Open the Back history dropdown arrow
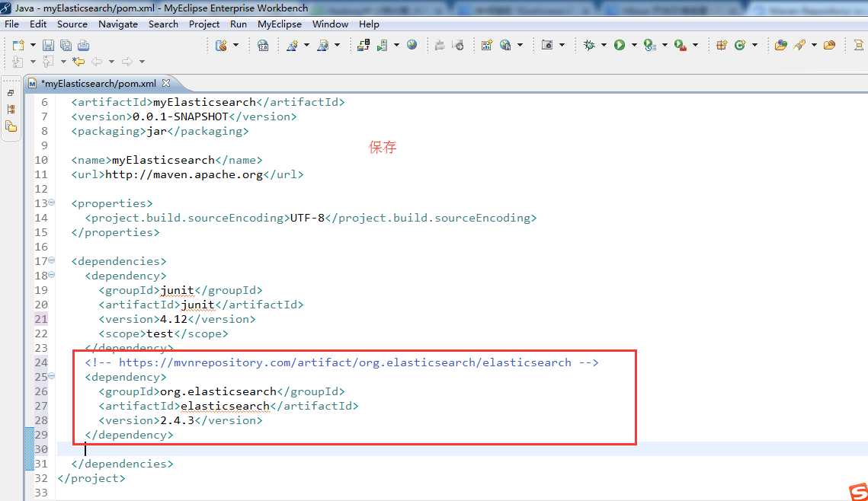 tap(111, 62)
